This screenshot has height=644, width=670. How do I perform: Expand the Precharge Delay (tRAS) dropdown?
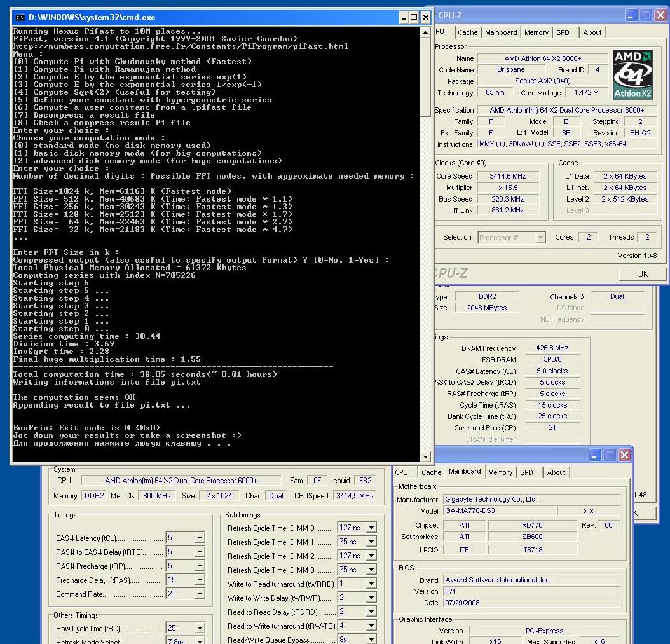pos(200,580)
